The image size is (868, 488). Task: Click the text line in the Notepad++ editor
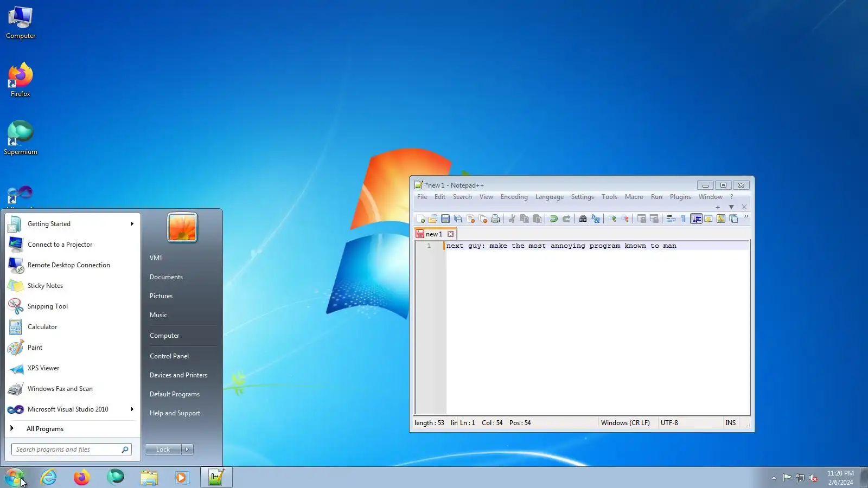[561, 246]
